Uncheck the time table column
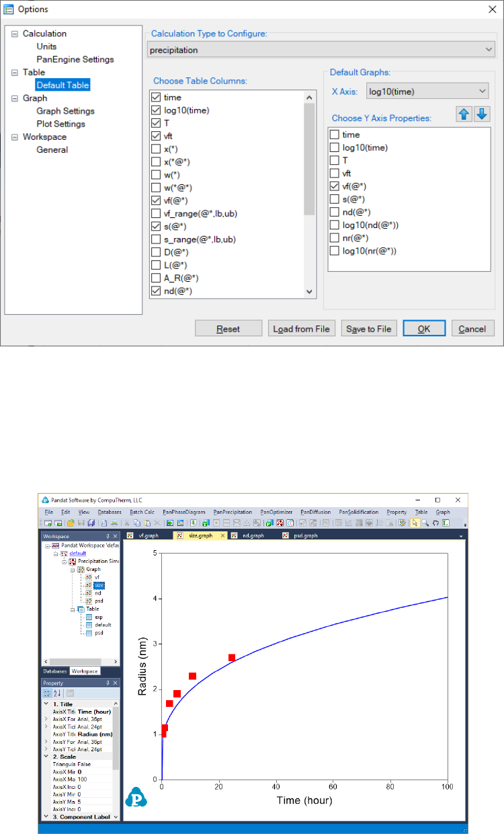Screen dimensions: 504x834 [156, 98]
